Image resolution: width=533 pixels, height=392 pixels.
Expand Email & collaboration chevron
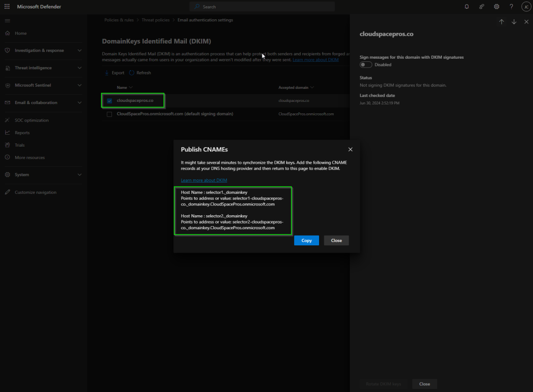79,102
